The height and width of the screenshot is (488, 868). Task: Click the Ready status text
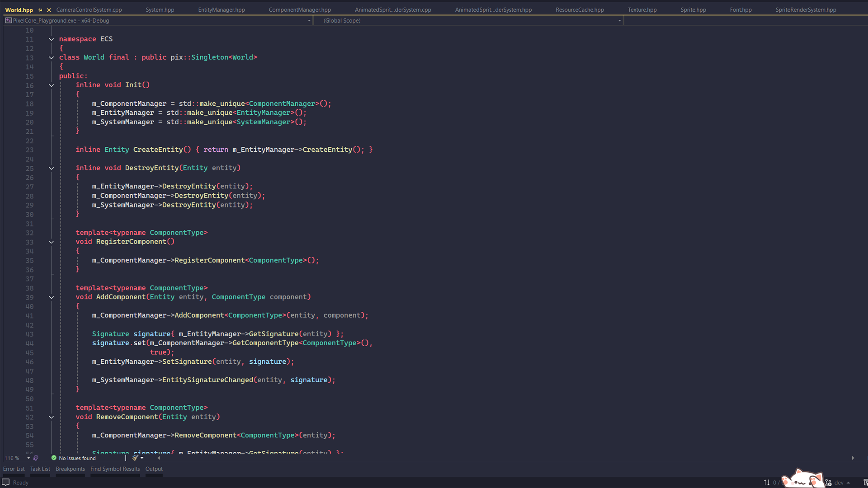[21, 483]
